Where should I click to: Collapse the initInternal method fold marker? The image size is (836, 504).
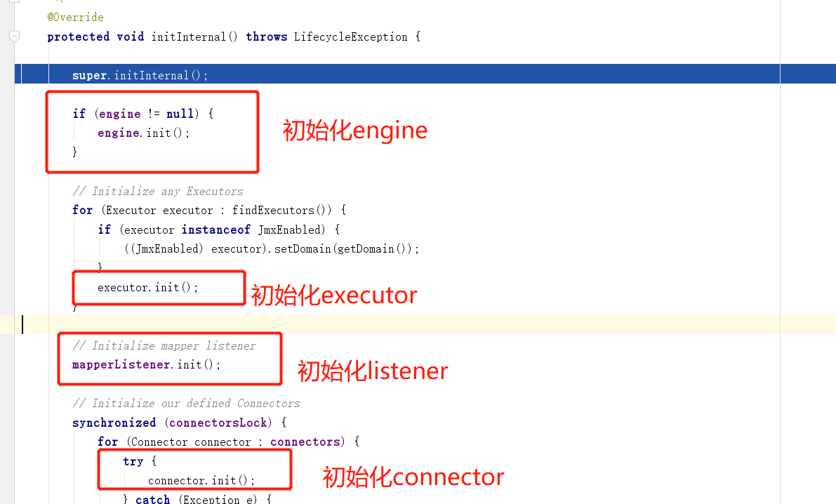click(x=15, y=37)
